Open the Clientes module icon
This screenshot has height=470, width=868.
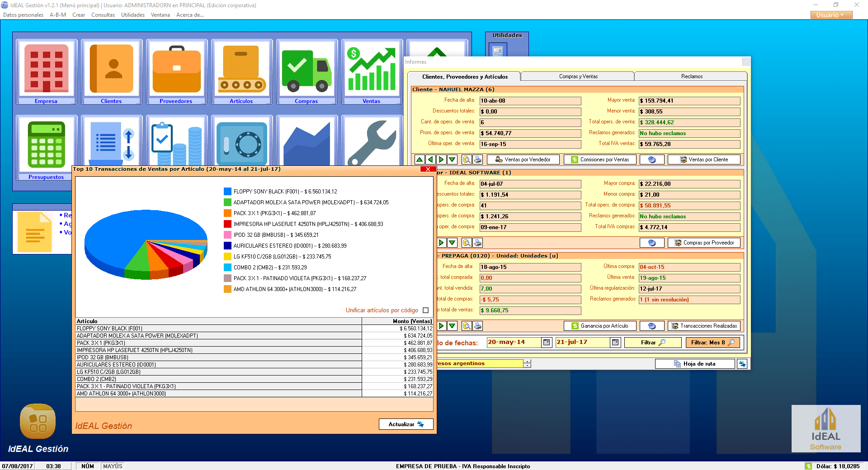click(x=111, y=72)
